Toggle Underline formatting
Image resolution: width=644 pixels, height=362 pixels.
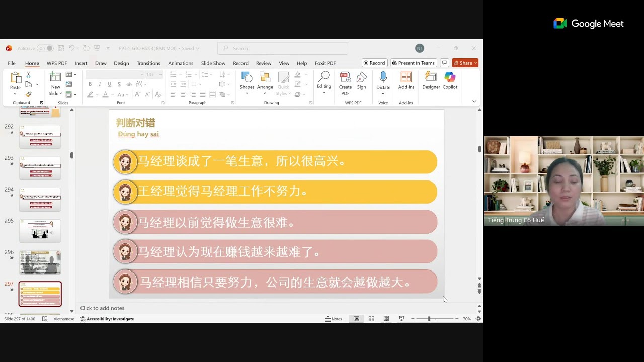coord(109,84)
